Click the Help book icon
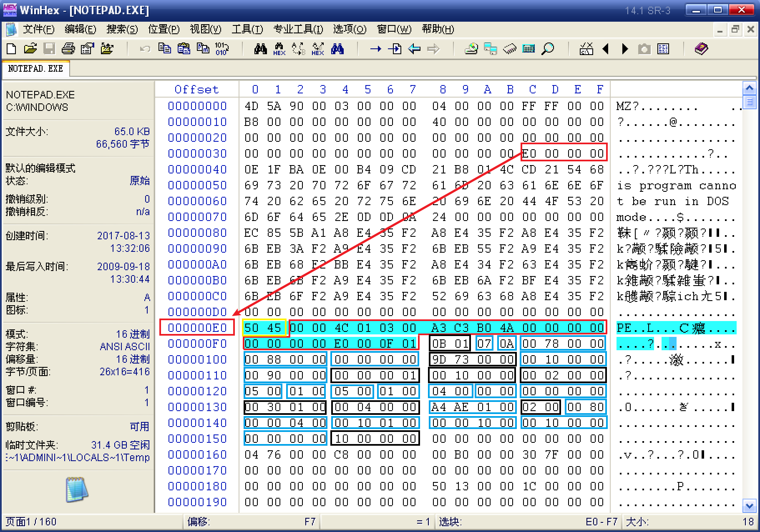 pyautogui.click(x=701, y=49)
